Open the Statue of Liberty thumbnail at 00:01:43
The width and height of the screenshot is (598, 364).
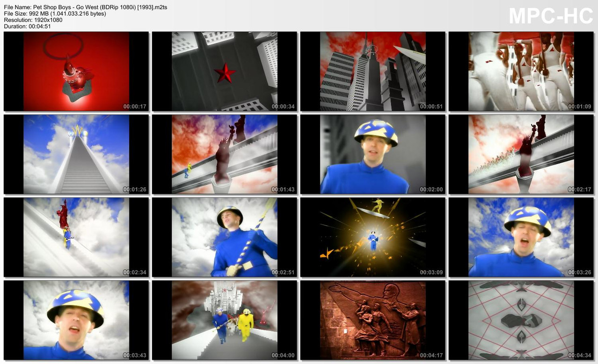[224, 154]
